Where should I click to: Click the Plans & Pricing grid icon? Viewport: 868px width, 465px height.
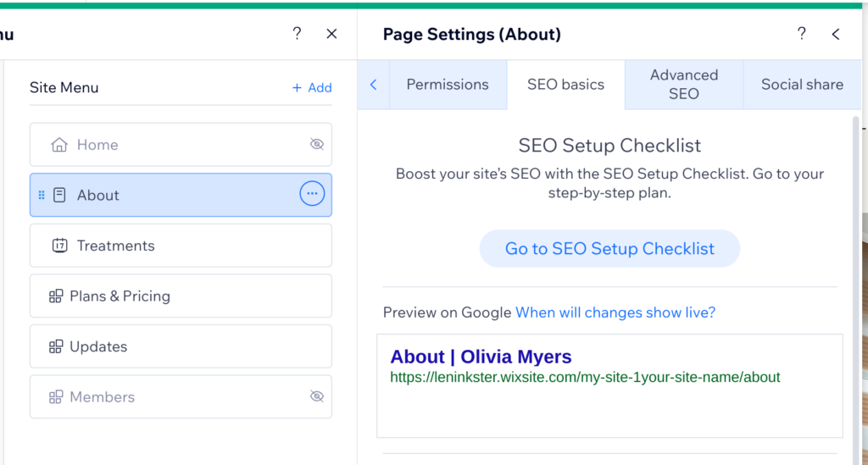pyautogui.click(x=56, y=296)
